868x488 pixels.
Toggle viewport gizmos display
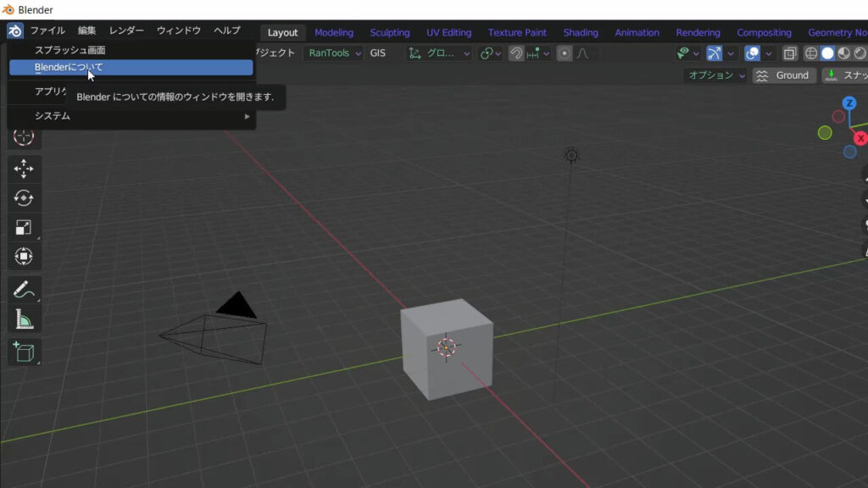tap(714, 53)
